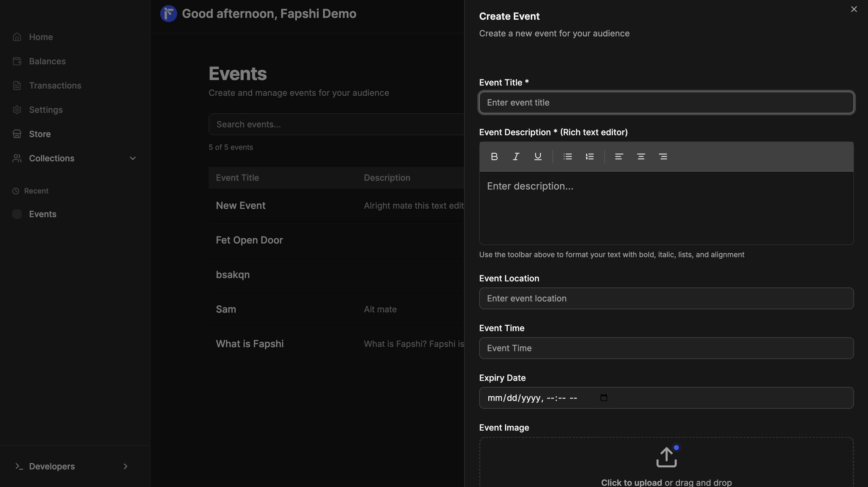The width and height of the screenshot is (868, 487).
Task: Click the 'Event Title' column header
Action: (237, 178)
